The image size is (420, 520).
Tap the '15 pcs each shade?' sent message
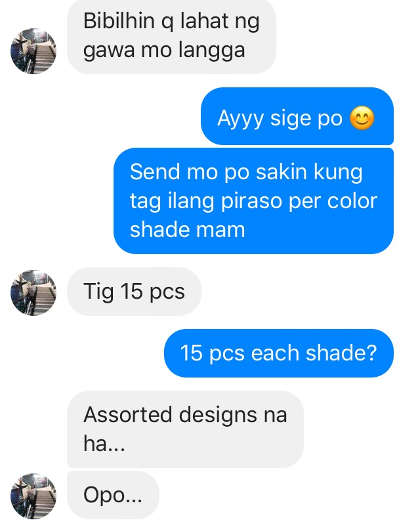click(x=278, y=353)
